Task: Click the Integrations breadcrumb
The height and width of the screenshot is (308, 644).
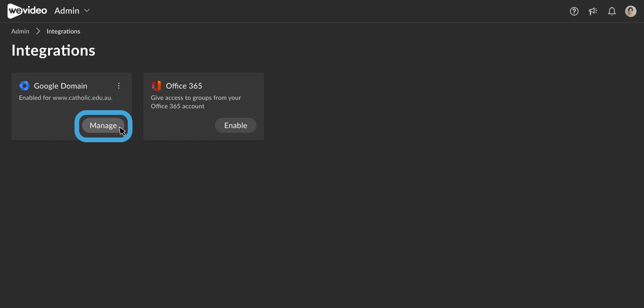Action: pos(63,31)
